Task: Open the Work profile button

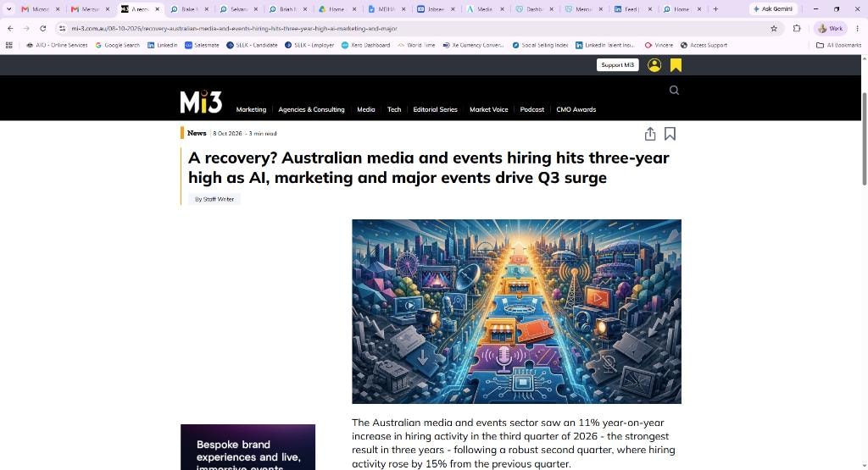Action: pos(831,28)
